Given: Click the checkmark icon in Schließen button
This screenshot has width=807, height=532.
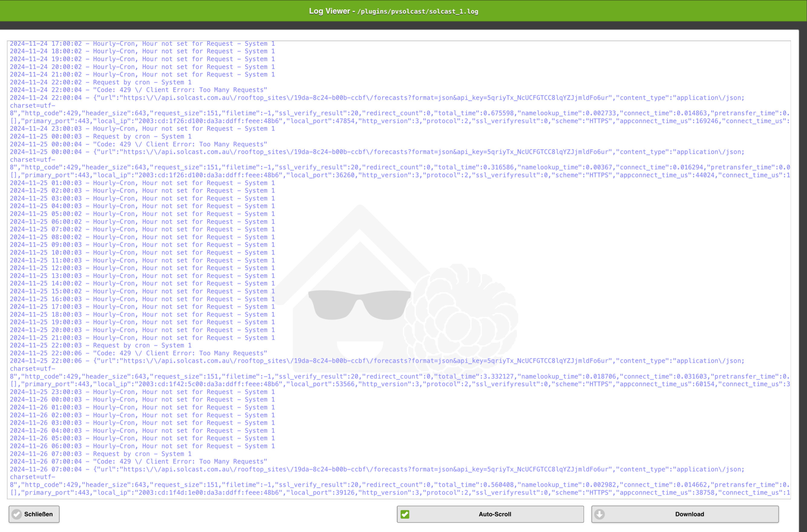Looking at the screenshot, I should 17,514.
